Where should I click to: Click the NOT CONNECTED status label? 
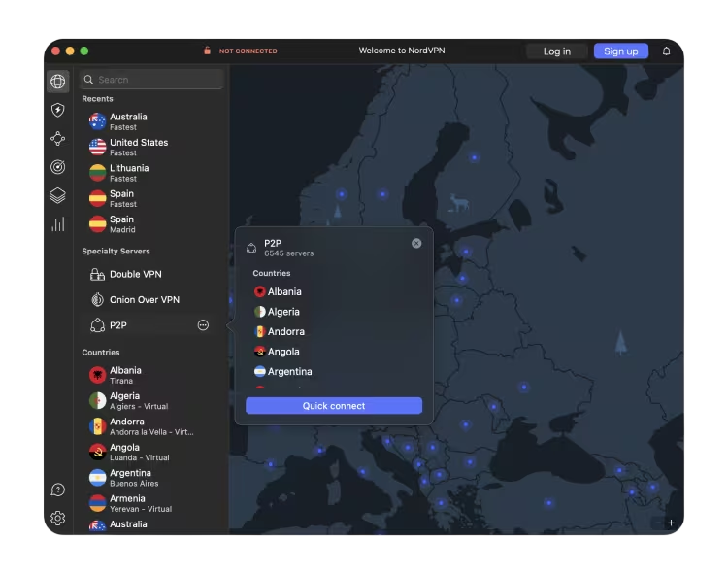[x=248, y=51]
